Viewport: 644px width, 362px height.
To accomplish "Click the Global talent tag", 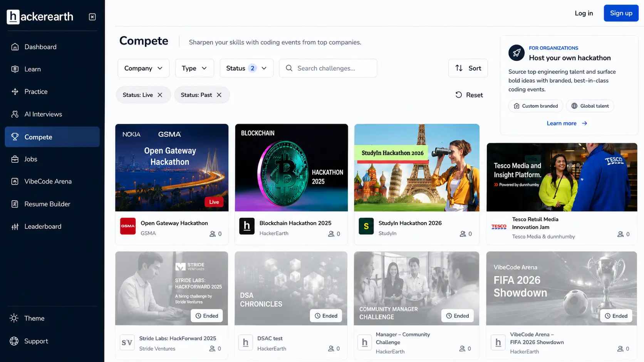I will (590, 106).
